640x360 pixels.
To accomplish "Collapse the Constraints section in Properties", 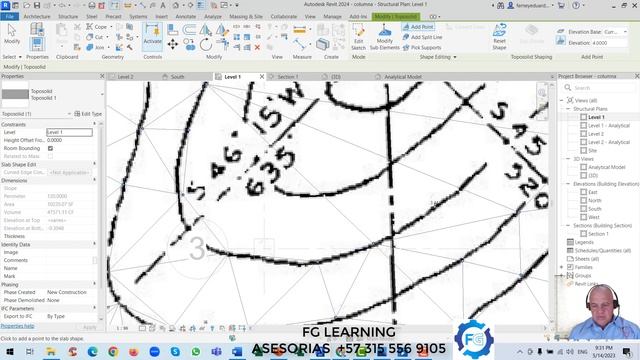I will click(x=94, y=124).
